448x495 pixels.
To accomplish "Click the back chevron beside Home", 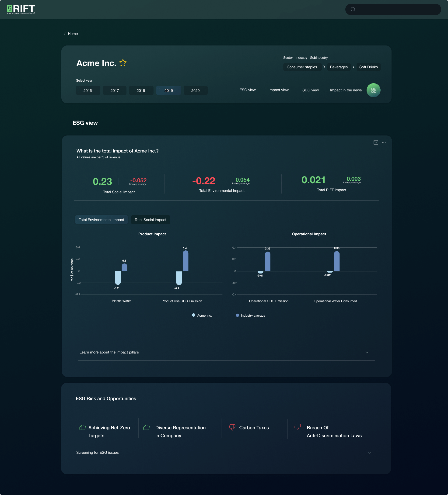I will tap(65, 34).
